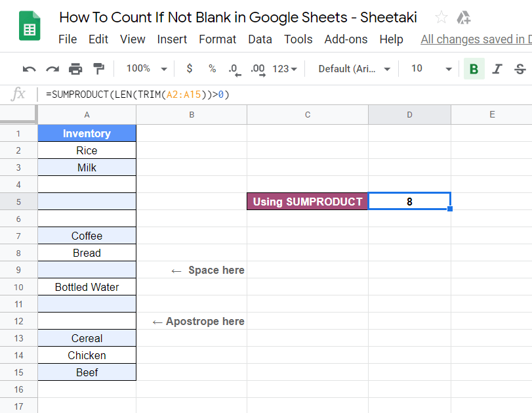Select cell D5 showing value 8
Screen dimensions: 532x413
(409, 202)
